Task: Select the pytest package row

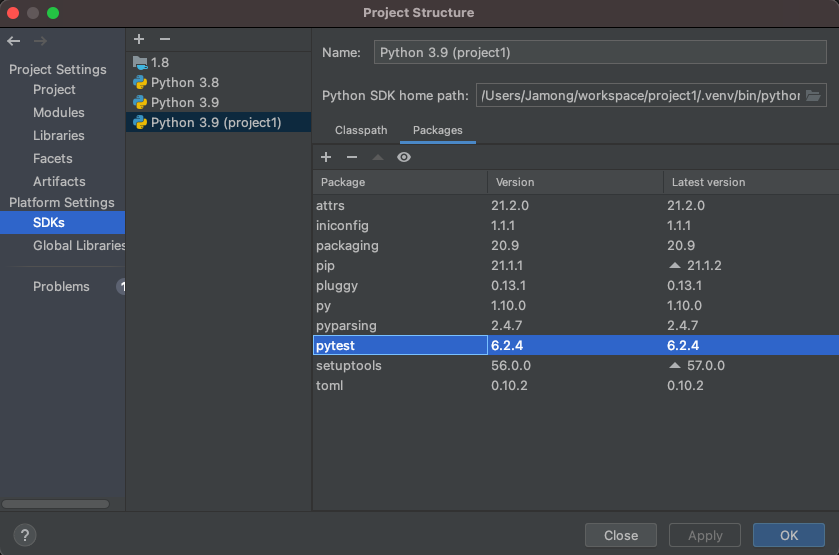Action: click(576, 345)
